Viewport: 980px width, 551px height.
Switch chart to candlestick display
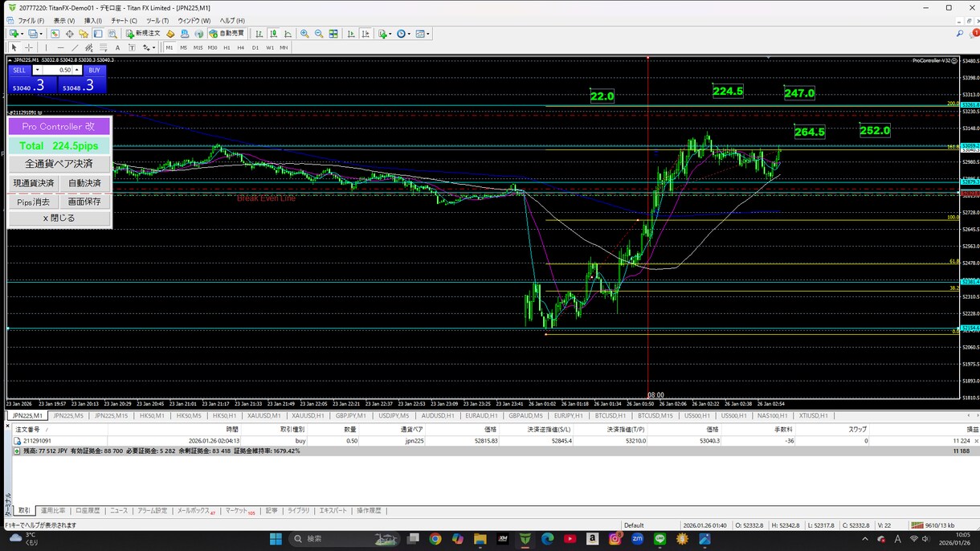tap(273, 34)
